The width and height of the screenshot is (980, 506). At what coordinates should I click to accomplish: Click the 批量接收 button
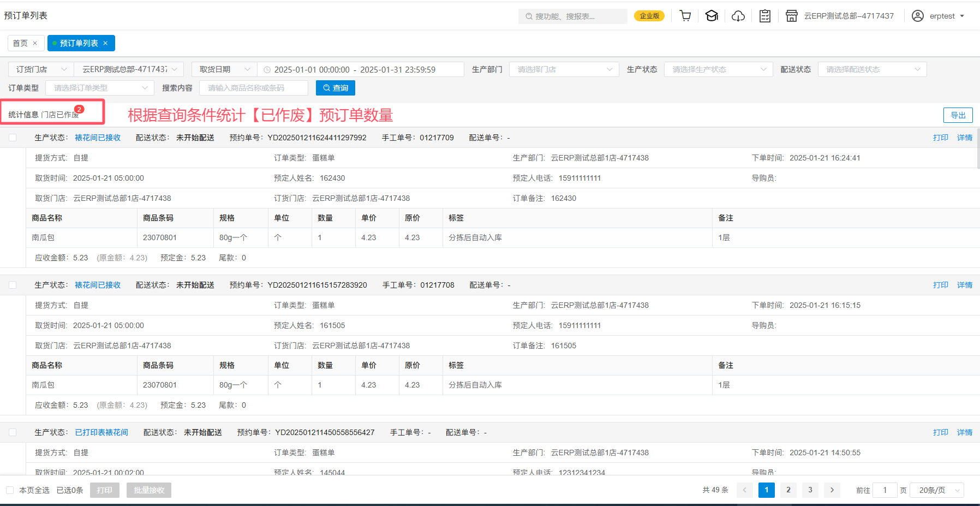[x=149, y=490]
